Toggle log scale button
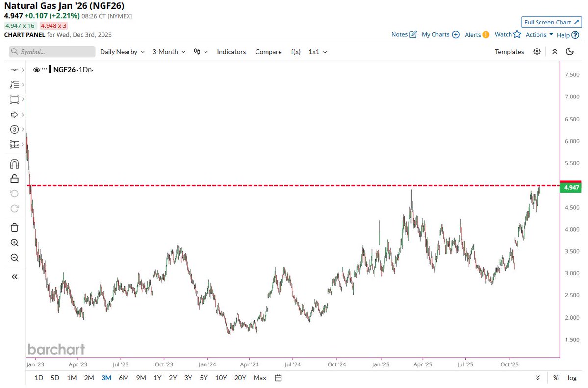The image size is (588, 388). click(572, 378)
